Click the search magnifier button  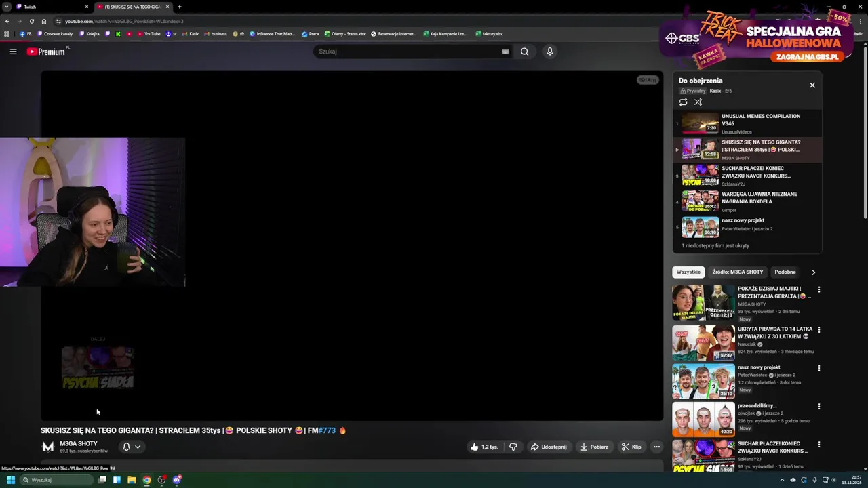524,52
